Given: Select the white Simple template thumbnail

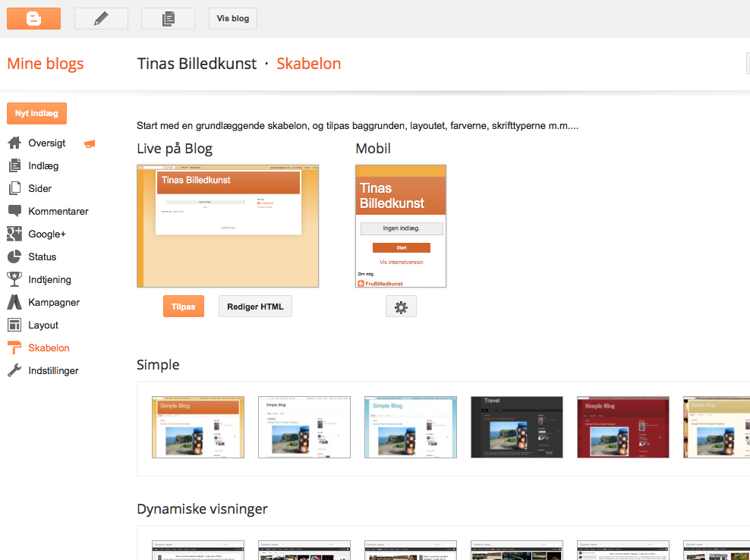Looking at the screenshot, I should click(x=304, y=427).
